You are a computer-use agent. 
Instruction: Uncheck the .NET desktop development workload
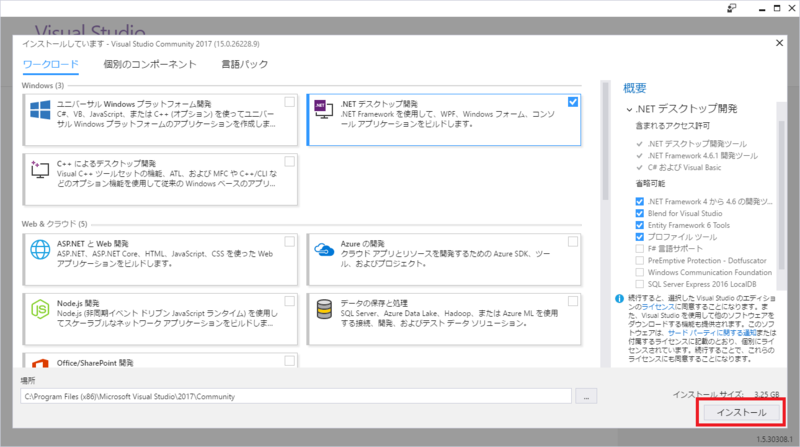coord(573,102)
